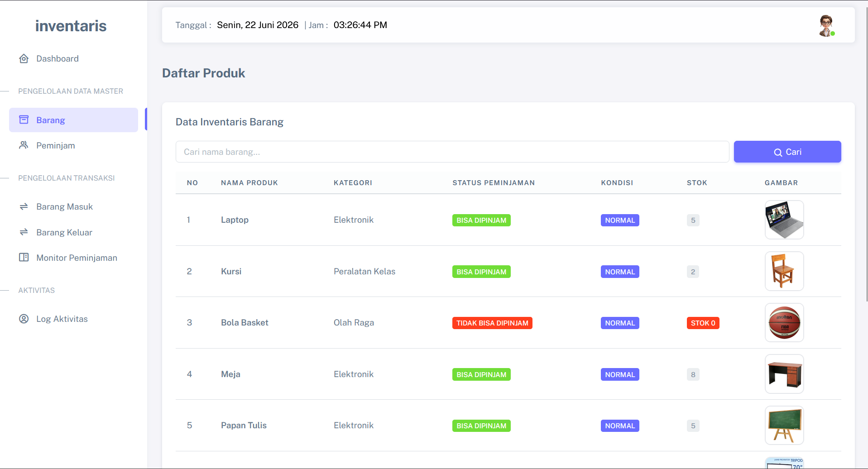The height and width of the screenshot is (469, 868).
Task: Focus the Cari nama barang search field
Action: (452, 152)
